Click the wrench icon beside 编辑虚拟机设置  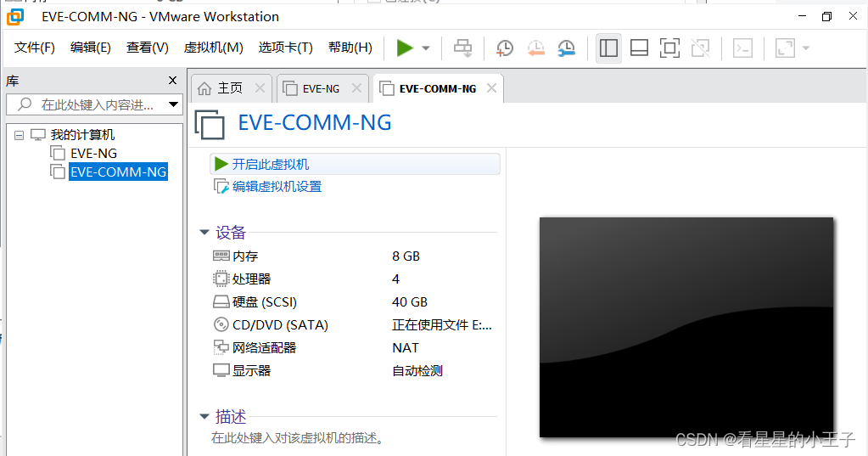[221, 187]
